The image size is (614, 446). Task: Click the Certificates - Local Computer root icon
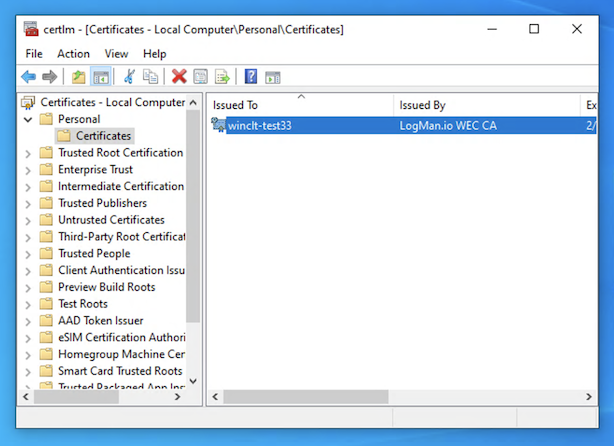click(x=29, y=103)
